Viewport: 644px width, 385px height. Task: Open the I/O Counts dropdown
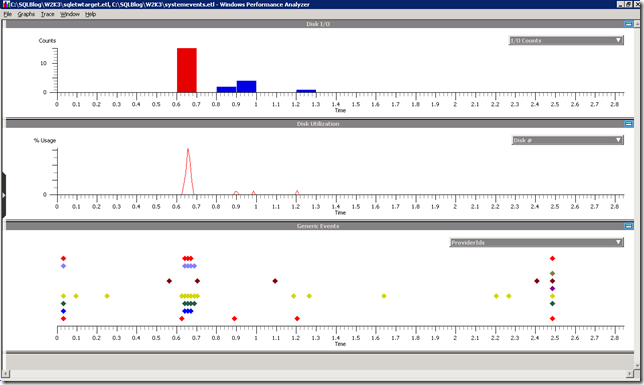[x=566, y=40]
